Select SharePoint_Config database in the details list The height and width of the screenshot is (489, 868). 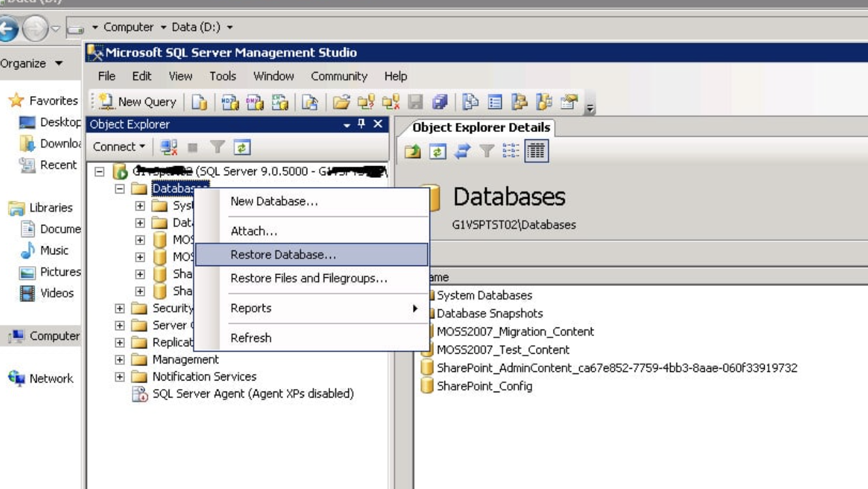484,386
